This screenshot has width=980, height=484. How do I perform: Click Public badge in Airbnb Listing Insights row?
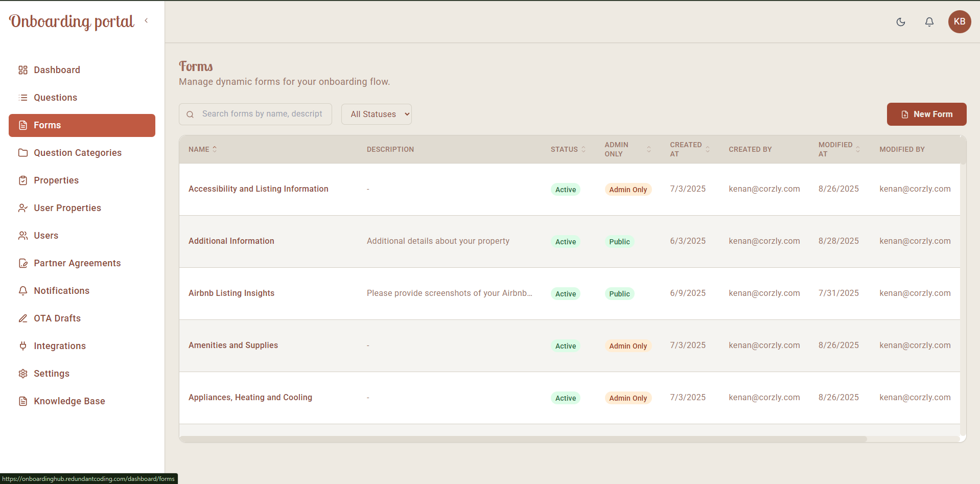619,294
